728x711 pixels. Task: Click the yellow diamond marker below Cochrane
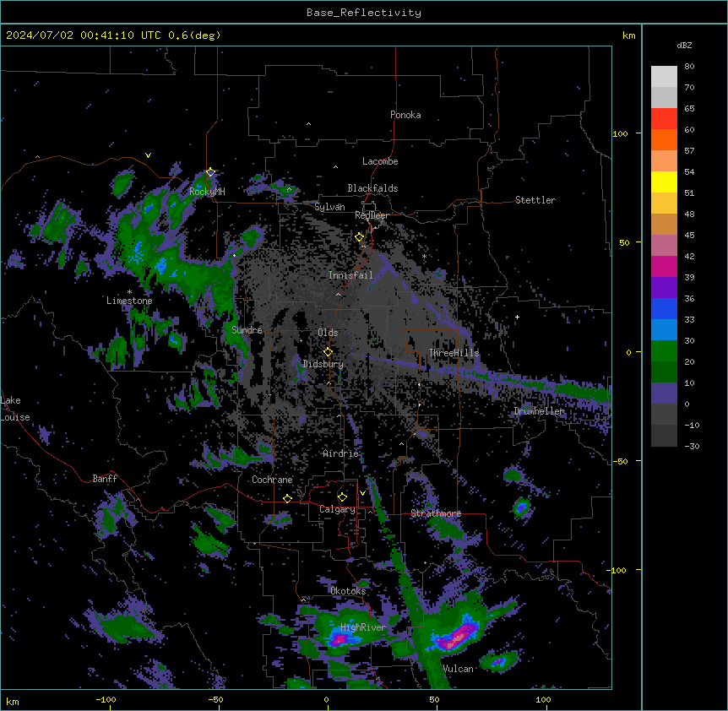(x=287, y=498)
